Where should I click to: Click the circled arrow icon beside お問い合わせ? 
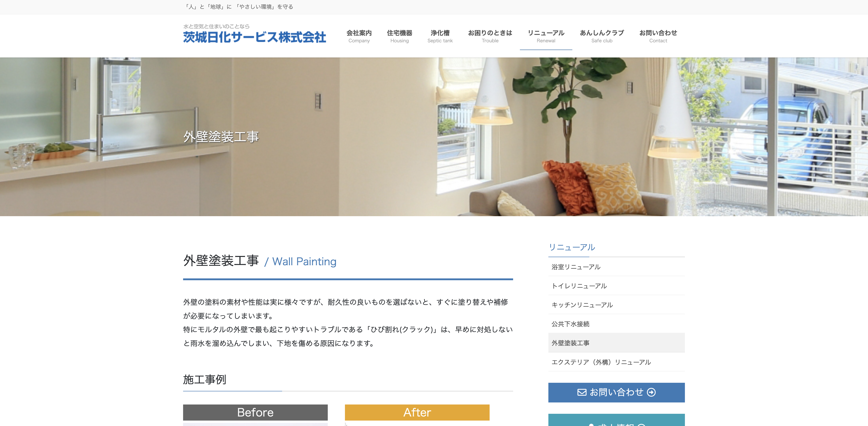coord(651,392)
